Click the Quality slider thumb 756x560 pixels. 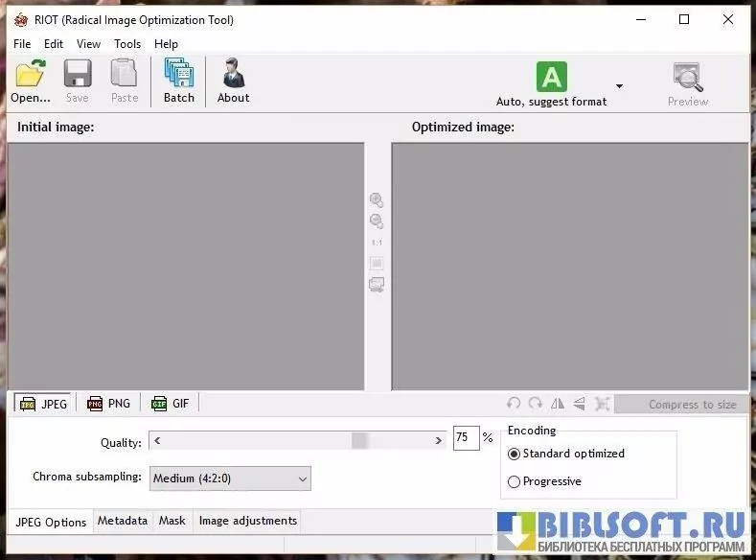tap(359, 440)
